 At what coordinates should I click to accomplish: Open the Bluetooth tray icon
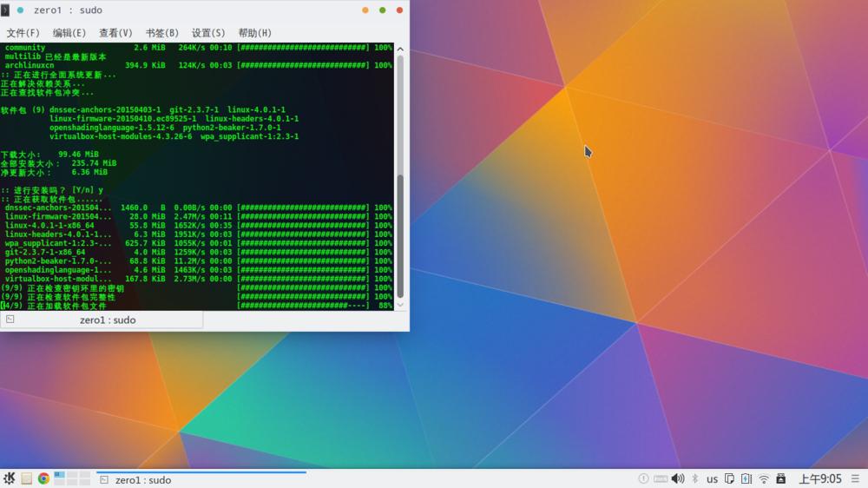click(695, 478)
